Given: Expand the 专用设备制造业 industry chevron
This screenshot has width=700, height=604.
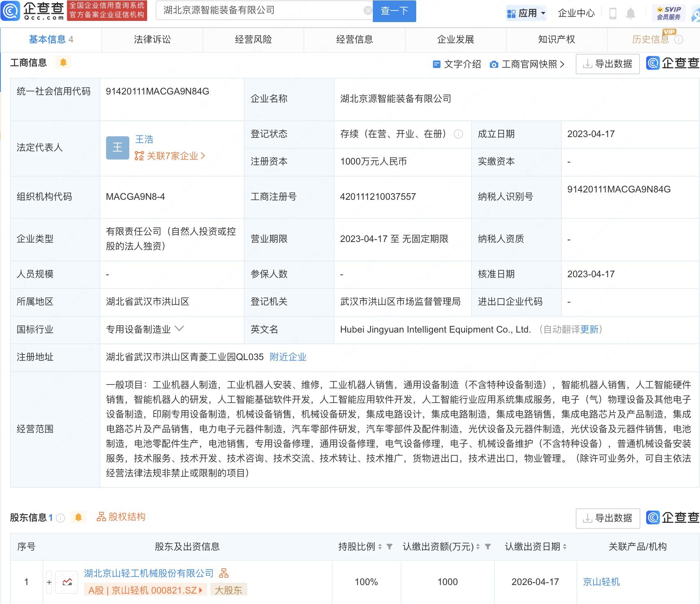Looking at the screenshot, I should 179,329.
